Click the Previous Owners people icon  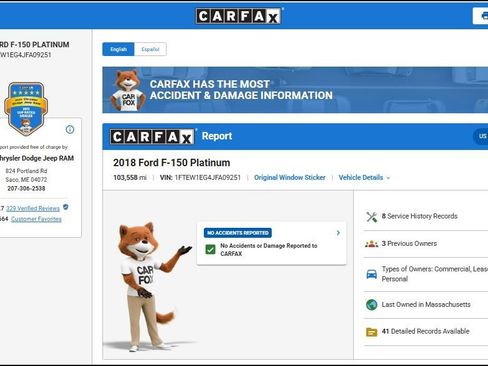372,244
